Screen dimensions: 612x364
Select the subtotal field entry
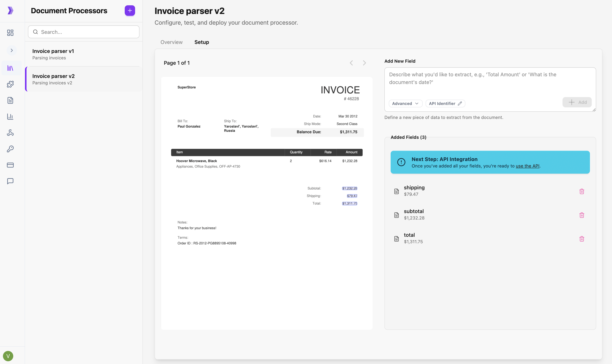pos(490,215)
